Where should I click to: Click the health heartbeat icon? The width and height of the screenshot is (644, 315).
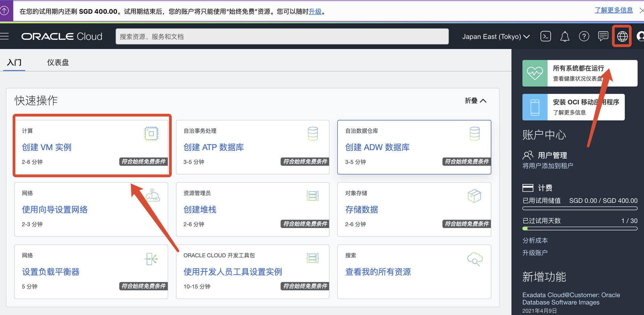pos(535,73)
